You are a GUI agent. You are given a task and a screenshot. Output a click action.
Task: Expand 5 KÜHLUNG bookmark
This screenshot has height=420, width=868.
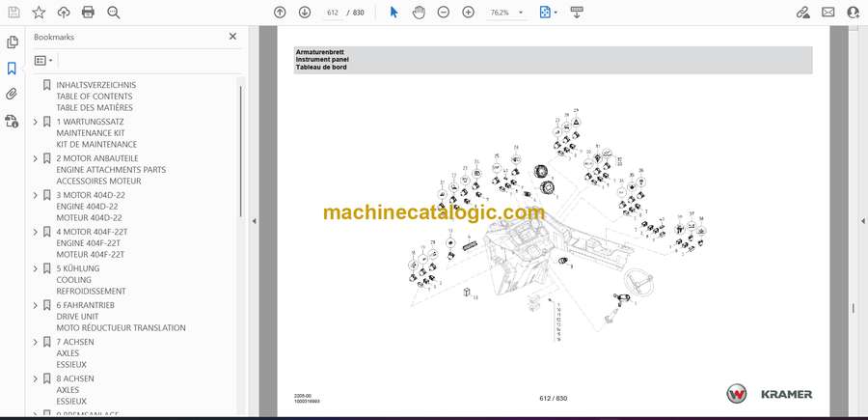(36, 268)
